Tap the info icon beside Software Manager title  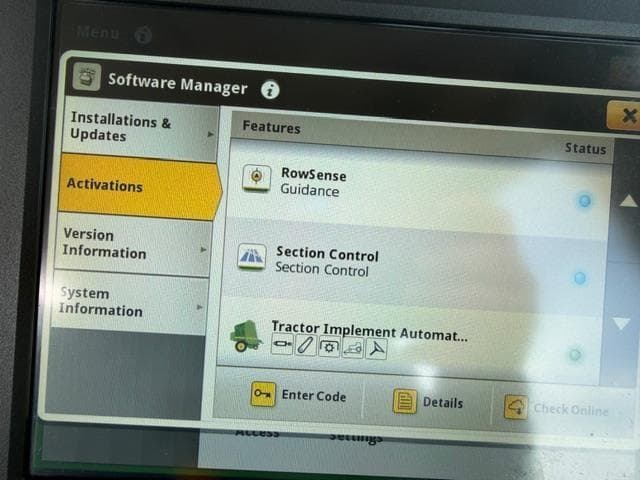click(x=270, y=89)
